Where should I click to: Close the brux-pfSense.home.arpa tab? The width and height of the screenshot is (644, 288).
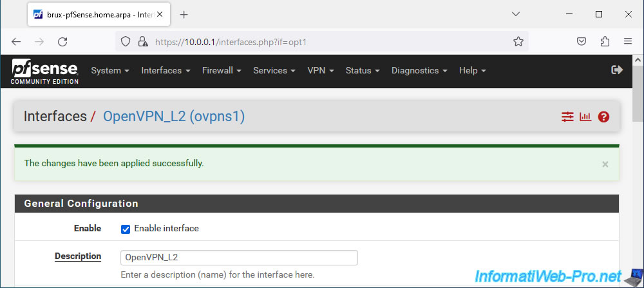coord(160,14)
